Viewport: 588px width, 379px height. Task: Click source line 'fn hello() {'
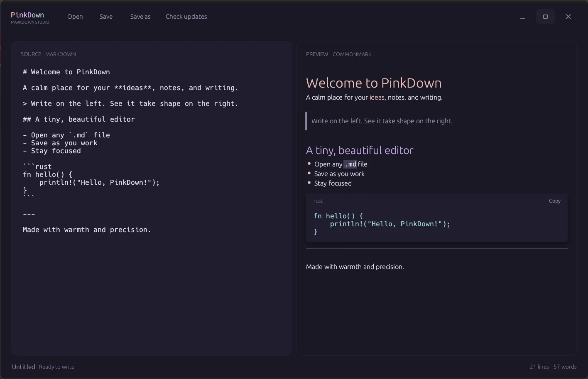coord(48,174)
